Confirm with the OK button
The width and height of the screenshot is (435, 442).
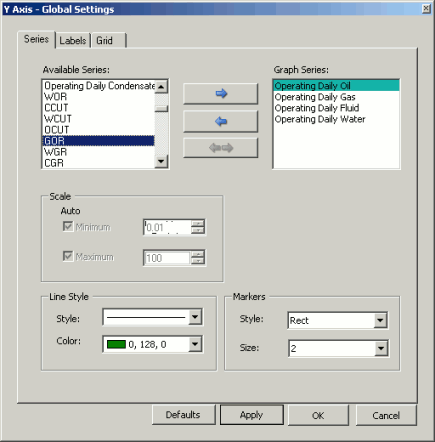pos(318,415)
